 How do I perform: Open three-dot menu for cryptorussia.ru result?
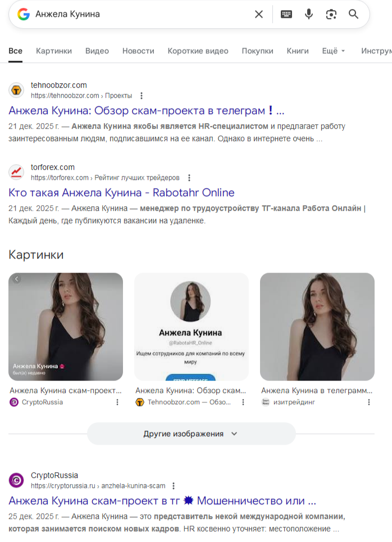click(x=174, y=486)
